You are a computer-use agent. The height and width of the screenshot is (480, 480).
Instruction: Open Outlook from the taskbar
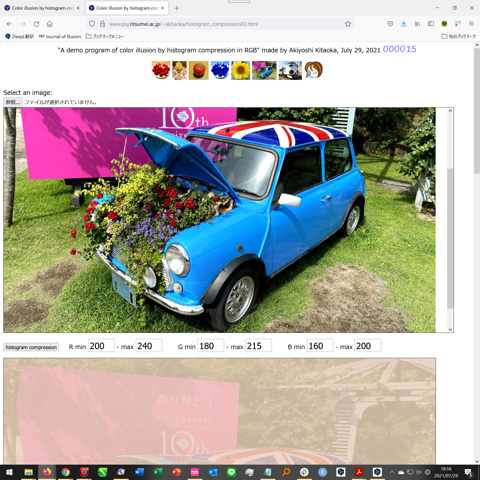coord(213,472)
